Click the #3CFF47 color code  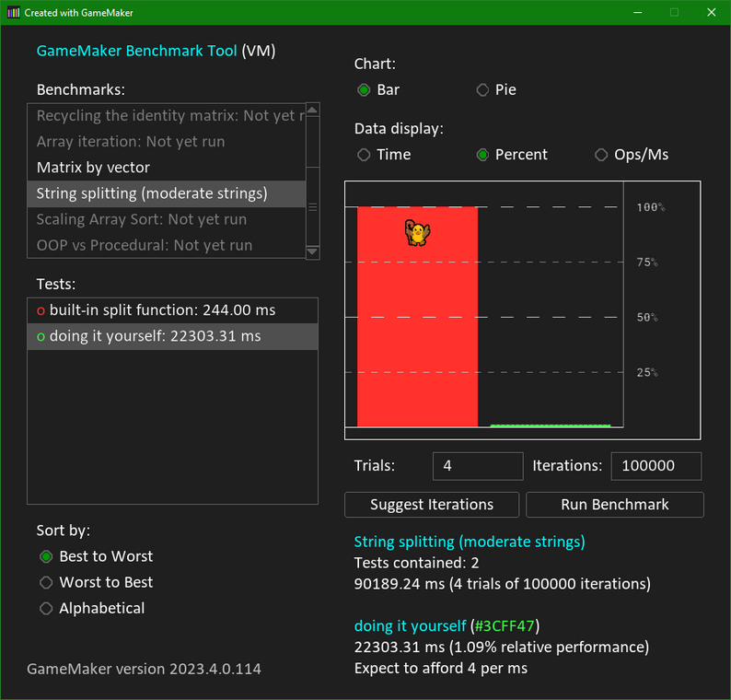[x=505, y=625]
